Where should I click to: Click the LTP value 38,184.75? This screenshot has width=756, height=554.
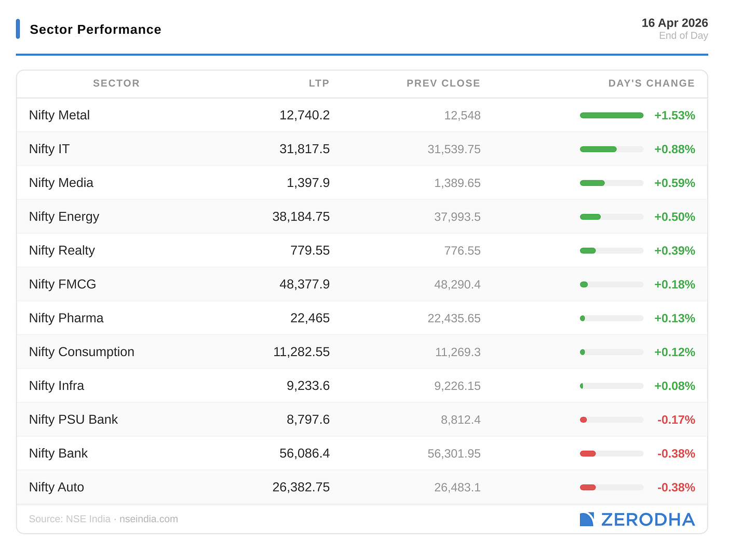point(301,217)
